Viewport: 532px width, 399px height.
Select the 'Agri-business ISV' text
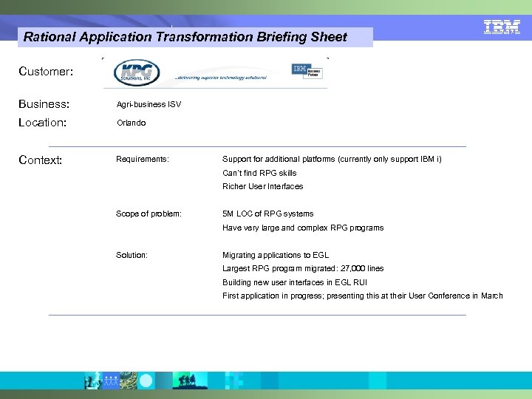(149, 104)
